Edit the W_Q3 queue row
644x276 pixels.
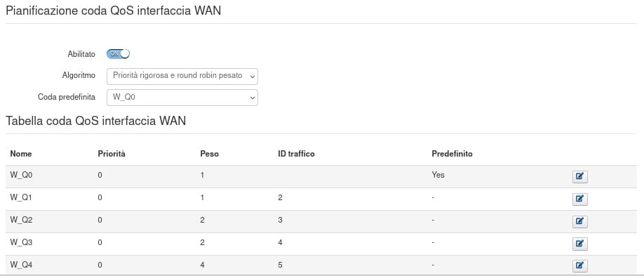coord(580,244)
